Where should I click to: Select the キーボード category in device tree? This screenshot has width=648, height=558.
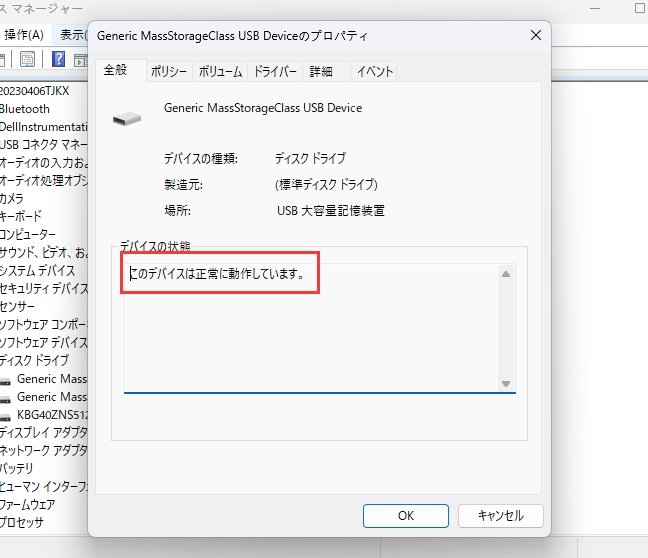pyautogui.click(x=21, y=216)
